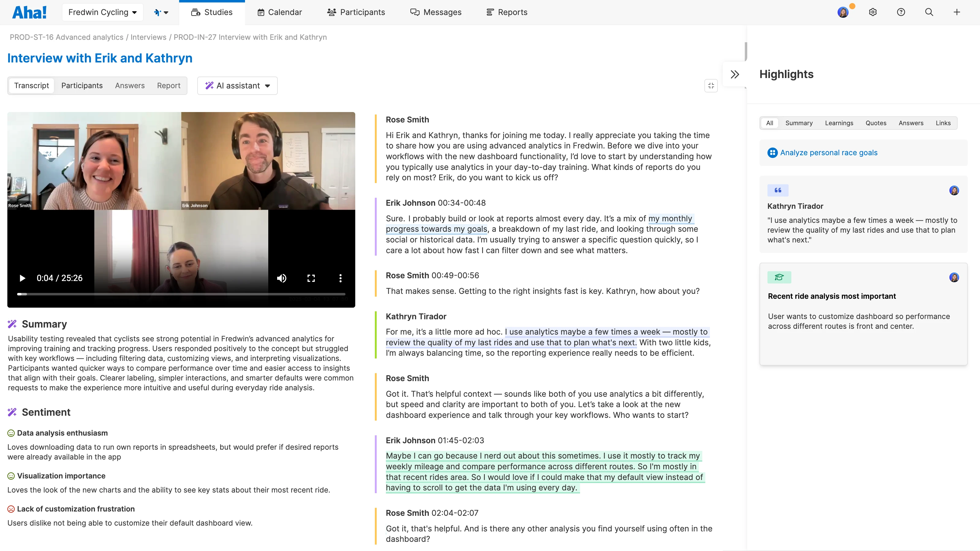Open the help question-mark icon
The height and width of the screenshot is (551, 980).
[901, 12]
